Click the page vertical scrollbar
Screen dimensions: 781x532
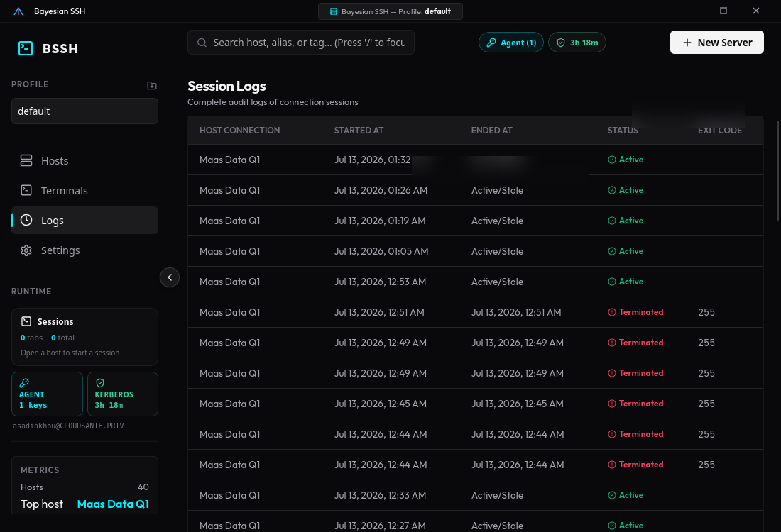click(778, 170)
